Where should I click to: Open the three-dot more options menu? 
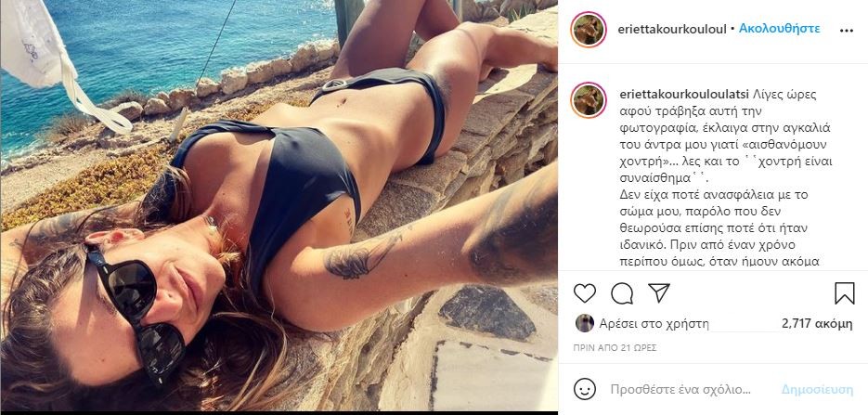click(847, 31)
